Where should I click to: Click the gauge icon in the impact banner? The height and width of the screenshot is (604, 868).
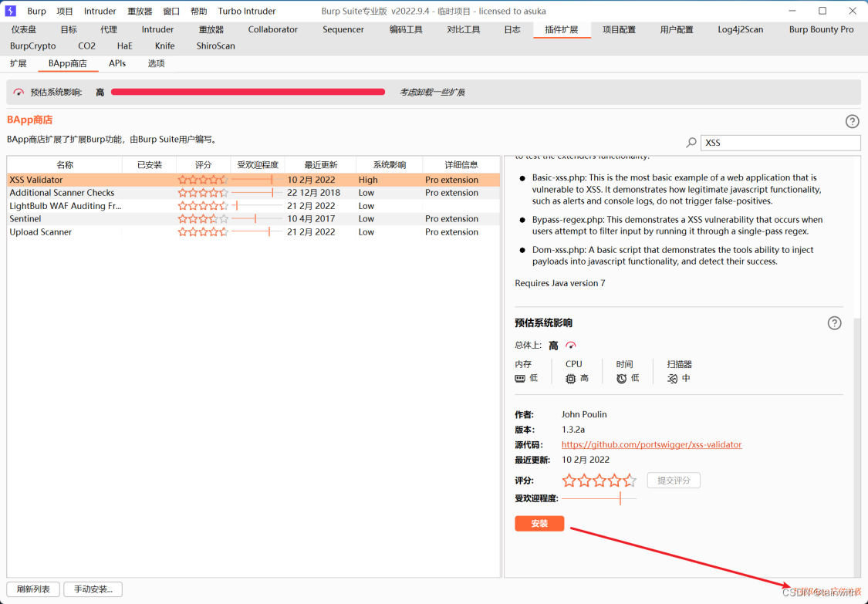click(x=19, y=93)
